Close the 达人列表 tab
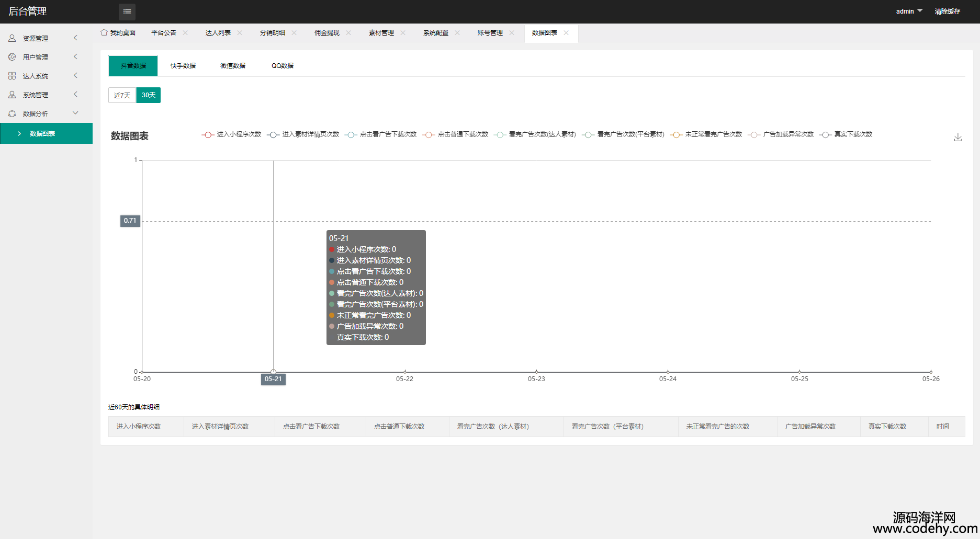Image resolution: width=980 pixels, height=539 pixels. (240, 32)
